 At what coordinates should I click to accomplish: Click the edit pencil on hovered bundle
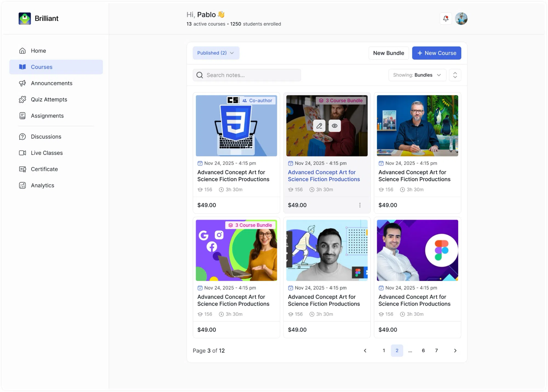[319, 126]
